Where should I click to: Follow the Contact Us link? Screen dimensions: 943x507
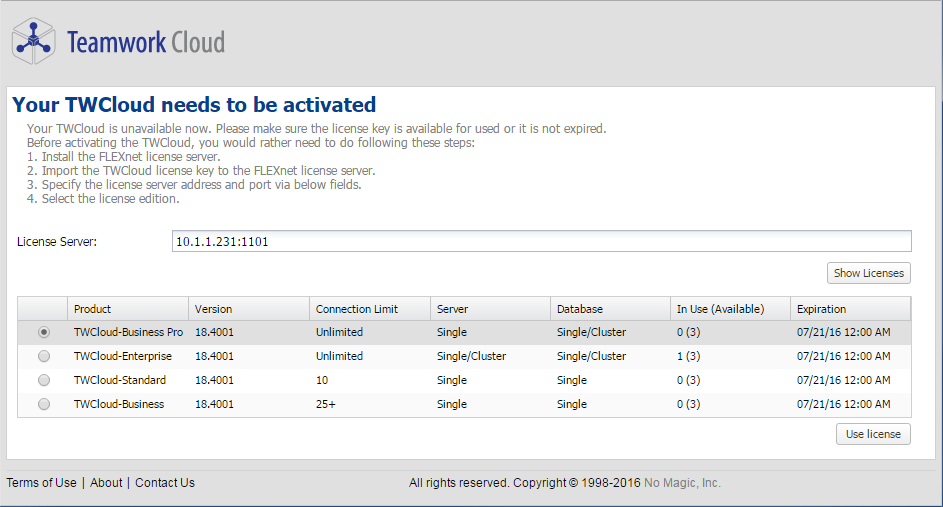[x=165, y=483]
